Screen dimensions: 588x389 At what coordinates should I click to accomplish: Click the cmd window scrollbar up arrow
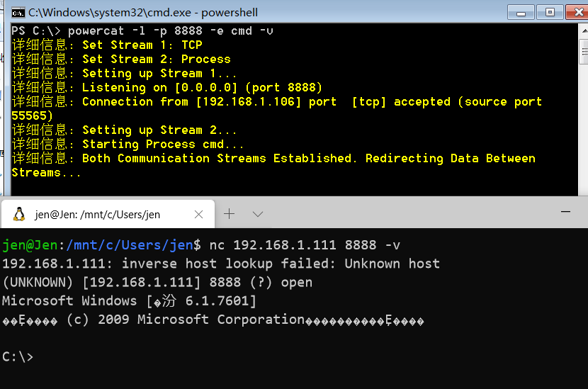584,30
